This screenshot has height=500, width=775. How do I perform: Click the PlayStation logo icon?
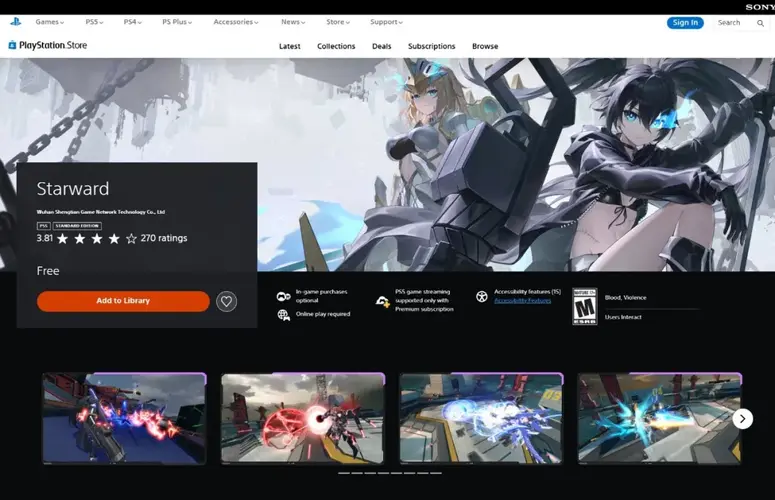[x=15, y=22]
